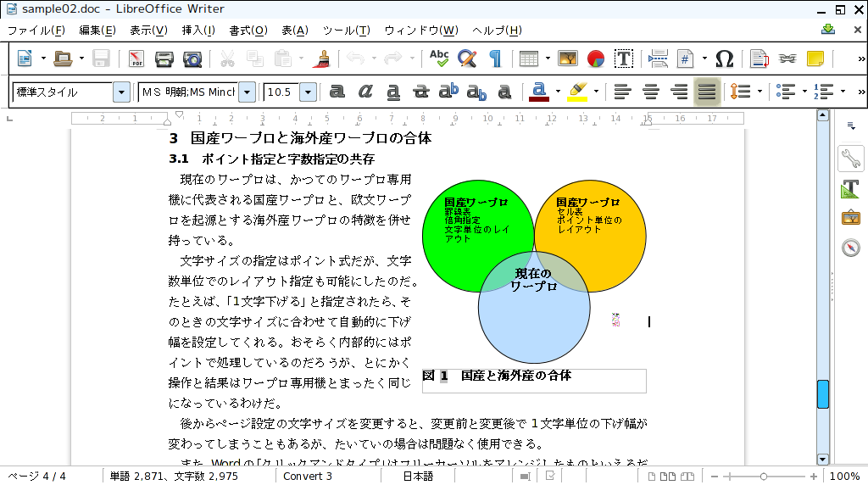Open sidebar Properties panel (wrench icon)

point(851,159)
